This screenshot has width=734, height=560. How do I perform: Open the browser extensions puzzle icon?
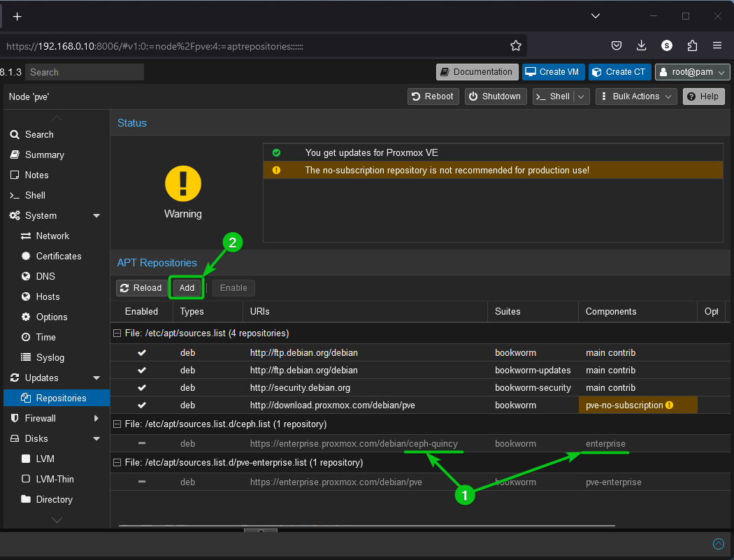(x=692, y=45)
